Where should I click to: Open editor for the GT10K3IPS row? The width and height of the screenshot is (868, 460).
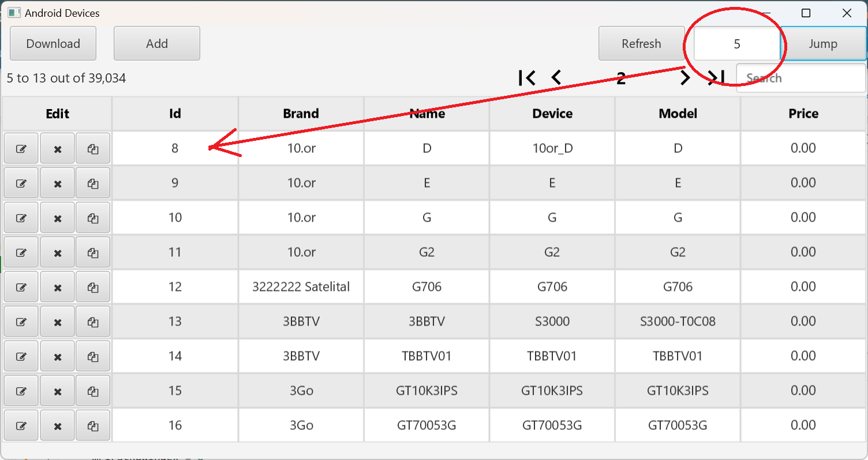[x=21, y=391]
